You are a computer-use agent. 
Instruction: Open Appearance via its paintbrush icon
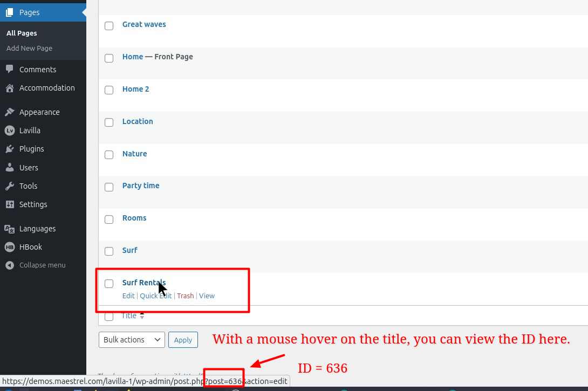[10, 112]
